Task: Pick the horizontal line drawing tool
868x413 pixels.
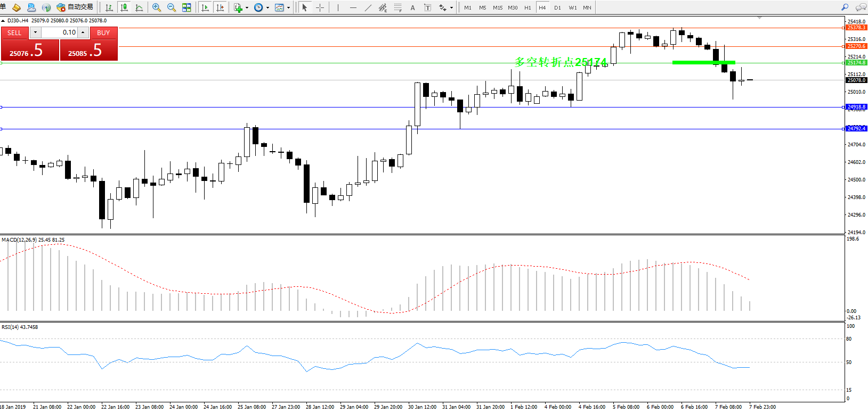Action: click(x=353, y=7)
